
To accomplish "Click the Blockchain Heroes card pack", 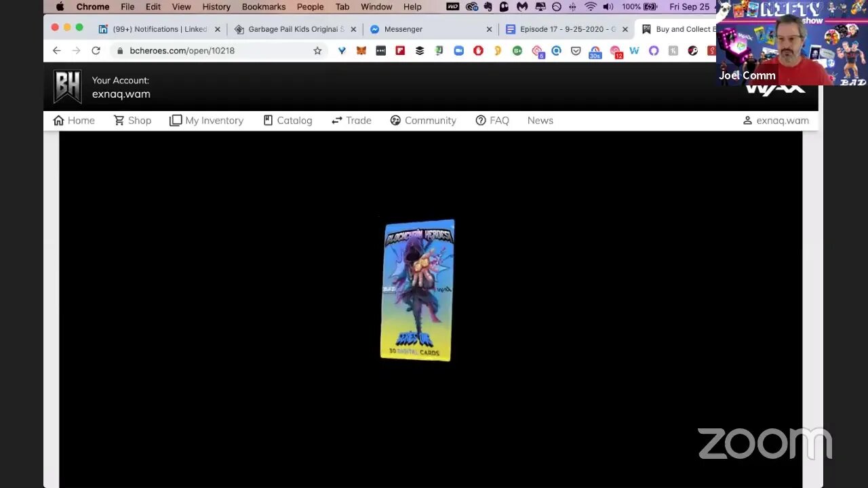I will pos(417,289).
